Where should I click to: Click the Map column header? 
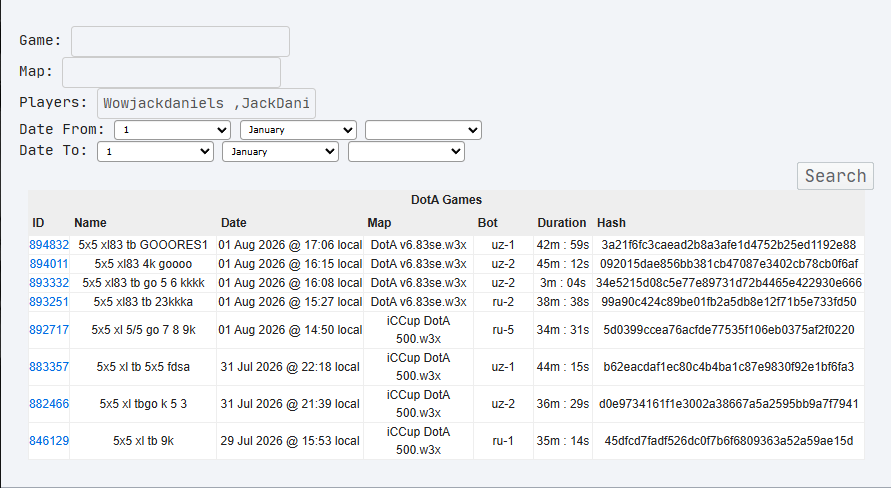pyautogui.click(x=379, y=223)
